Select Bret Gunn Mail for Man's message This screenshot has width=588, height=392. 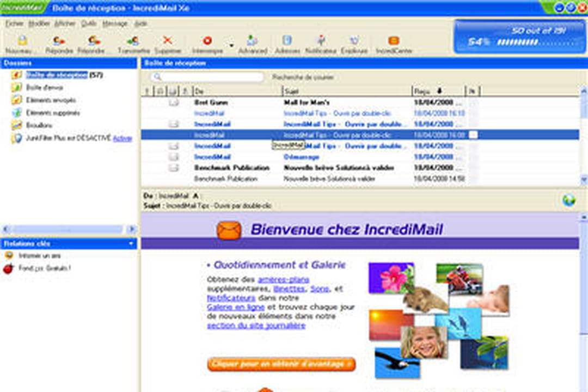360,102
